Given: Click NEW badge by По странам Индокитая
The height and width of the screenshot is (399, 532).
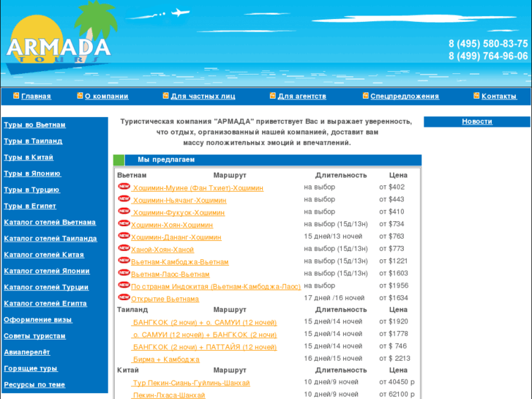Looking at the screenshot, I should [124, 285].
